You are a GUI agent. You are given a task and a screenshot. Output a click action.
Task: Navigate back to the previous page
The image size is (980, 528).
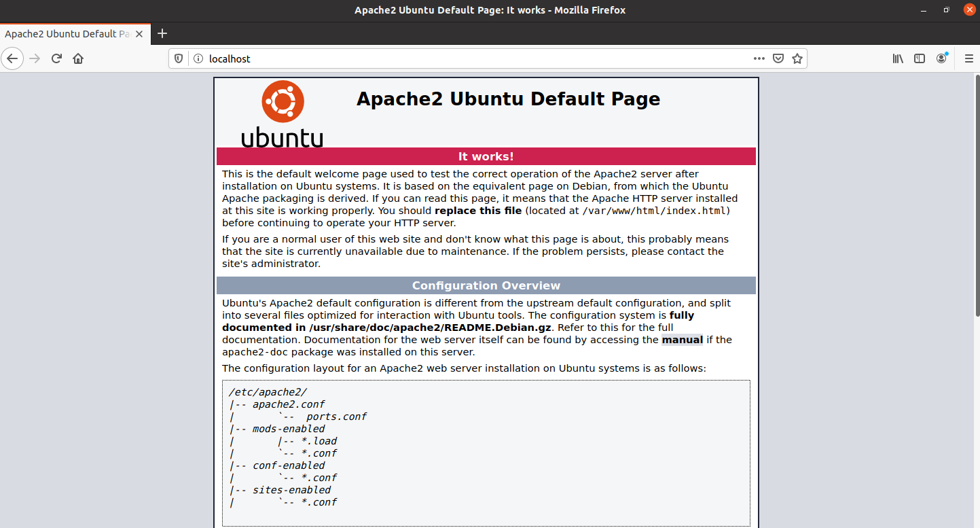coord(12,58)
